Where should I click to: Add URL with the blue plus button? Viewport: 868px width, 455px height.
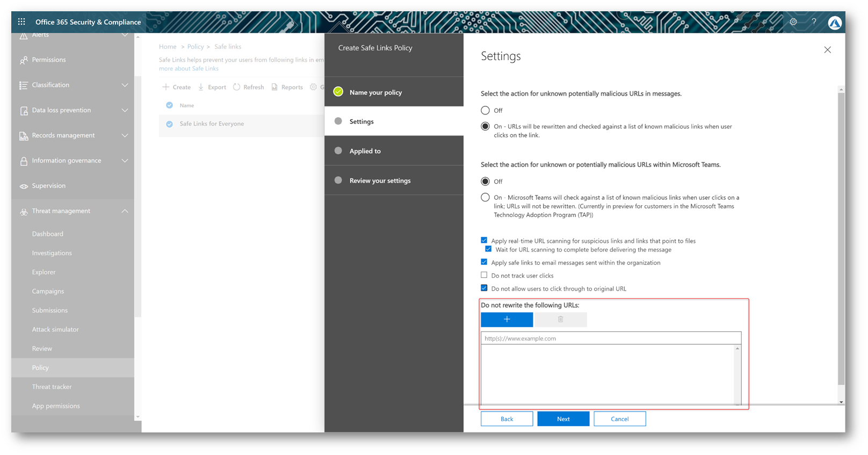507,320
